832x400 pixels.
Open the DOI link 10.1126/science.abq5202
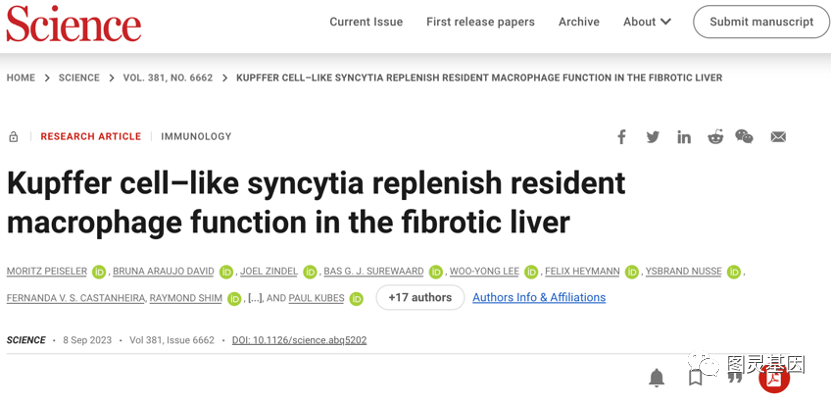299,340
